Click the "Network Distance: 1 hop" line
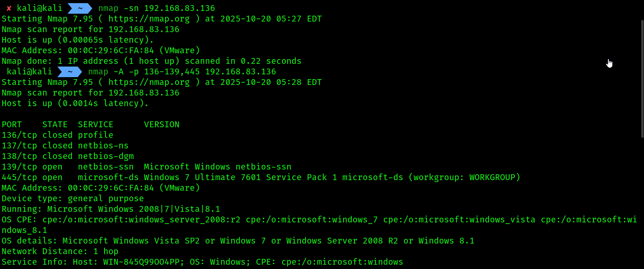Screen dimensions: 644x269 coord(60,251)
